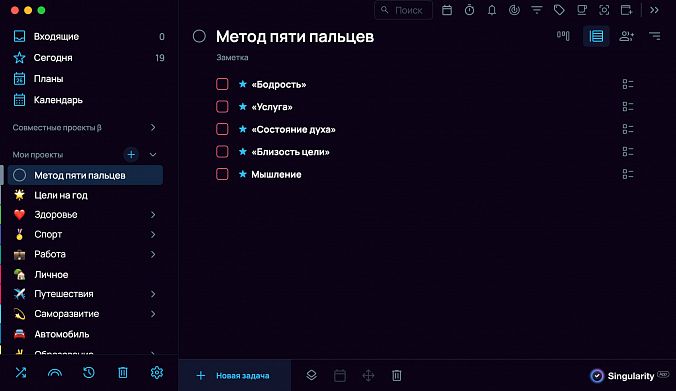
Task: Focus the Поиск search field
Action: 403,10
